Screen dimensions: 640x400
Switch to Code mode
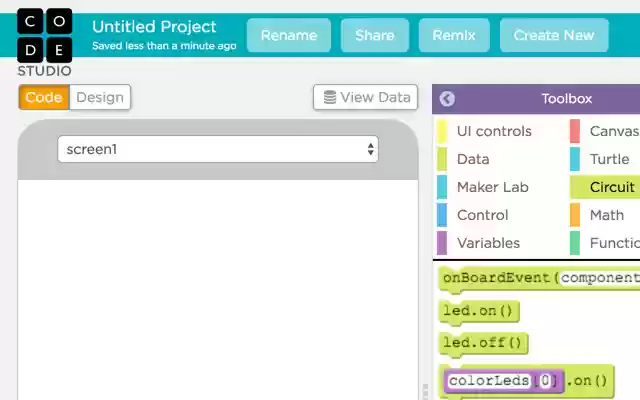pyautogui.click(x=44, y=97)
